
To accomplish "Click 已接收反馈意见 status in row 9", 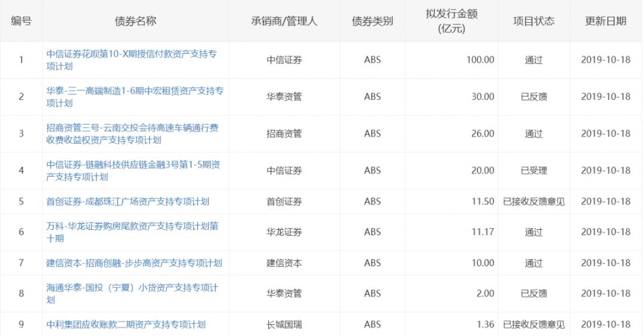I will tap(534, 325).
